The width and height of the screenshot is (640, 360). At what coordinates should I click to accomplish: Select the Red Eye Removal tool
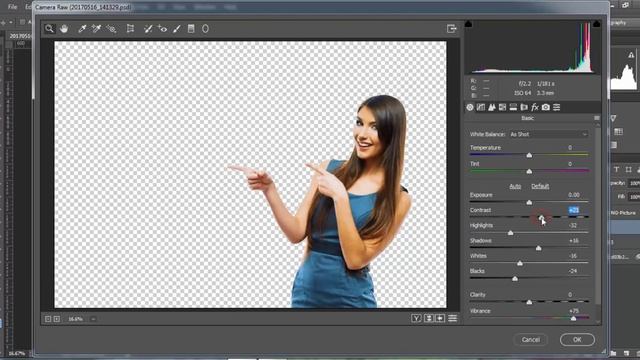tap(162, 29)
